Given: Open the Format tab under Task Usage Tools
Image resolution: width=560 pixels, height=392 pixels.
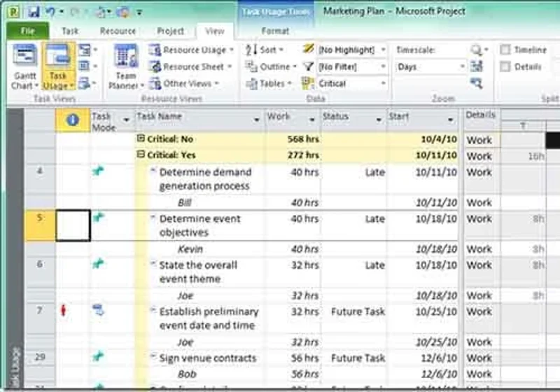Looking at the screenshot, I should point(275,31).
